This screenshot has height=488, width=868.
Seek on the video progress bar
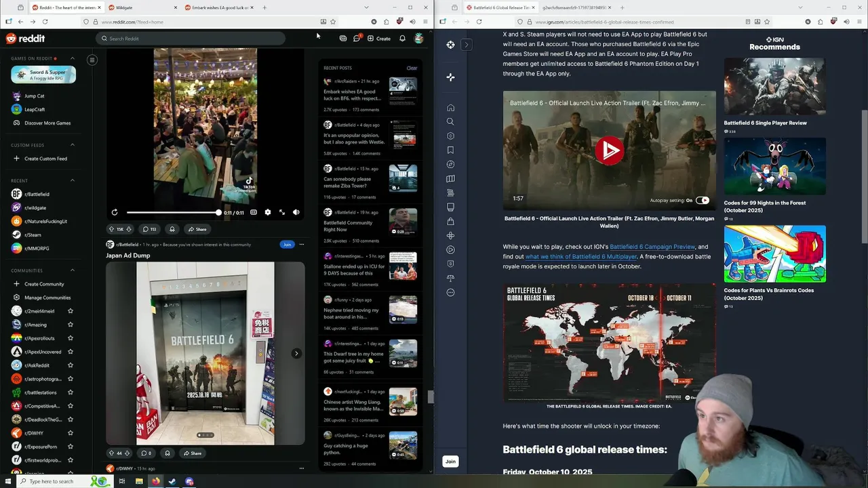(173, 212)
